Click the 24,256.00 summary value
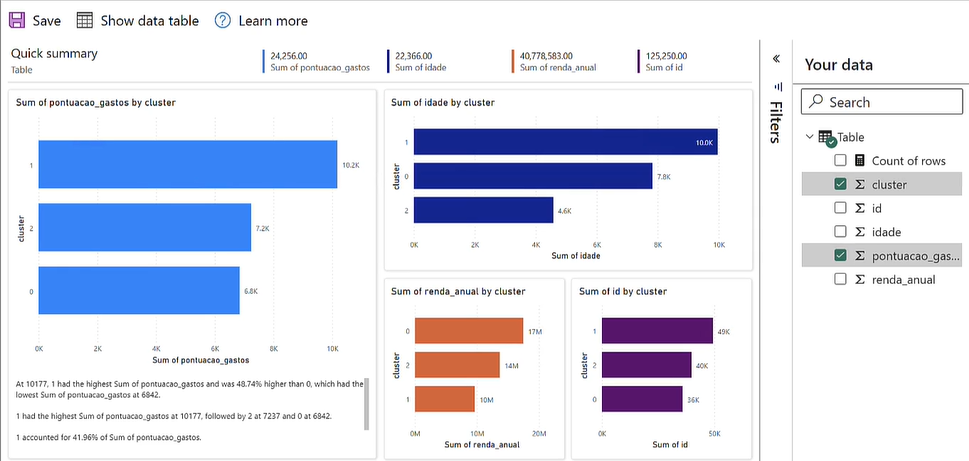The image size is (969, 461). pyautogui.click(x=289, y=56)
